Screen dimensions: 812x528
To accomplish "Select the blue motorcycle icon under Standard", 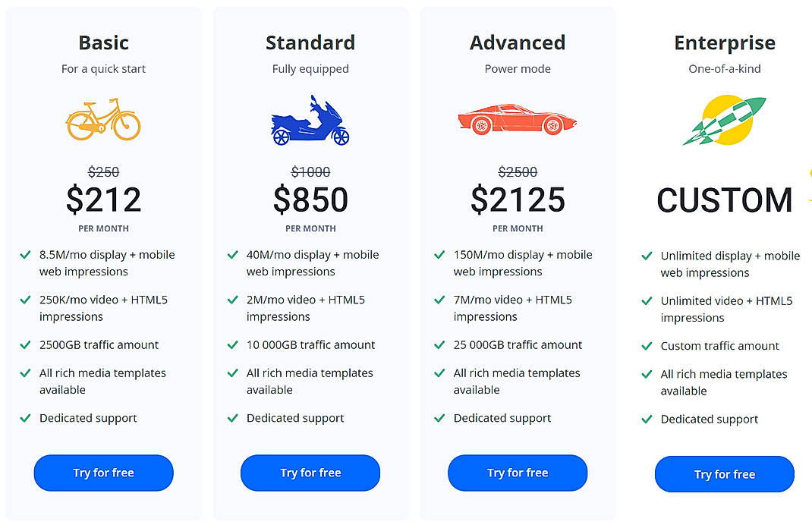I will (x=308, y=120).
